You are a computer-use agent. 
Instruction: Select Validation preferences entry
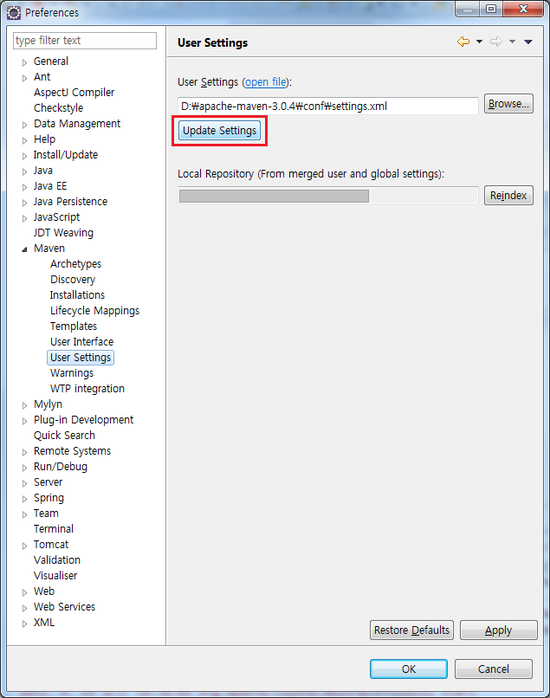point(57,560)
